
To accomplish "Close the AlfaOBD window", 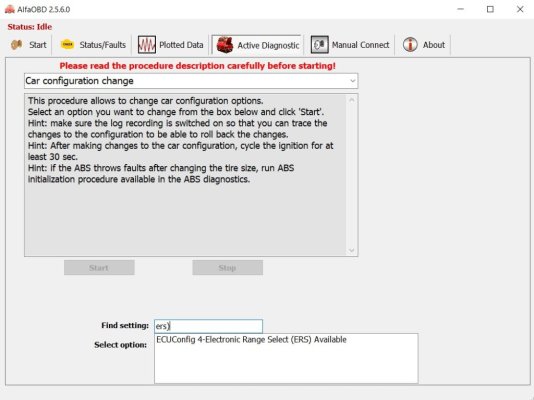I will (x=520, y=9).
